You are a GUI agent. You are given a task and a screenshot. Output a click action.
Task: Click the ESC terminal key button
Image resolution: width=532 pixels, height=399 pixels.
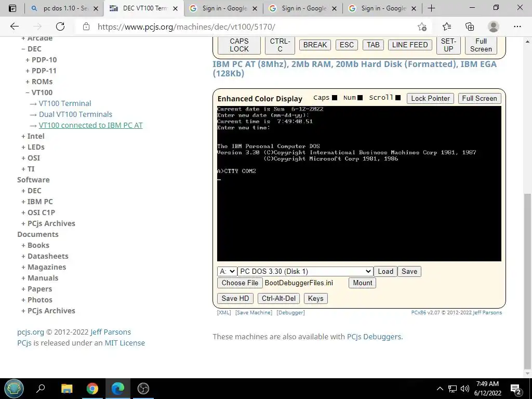click(x=347, y=45)
